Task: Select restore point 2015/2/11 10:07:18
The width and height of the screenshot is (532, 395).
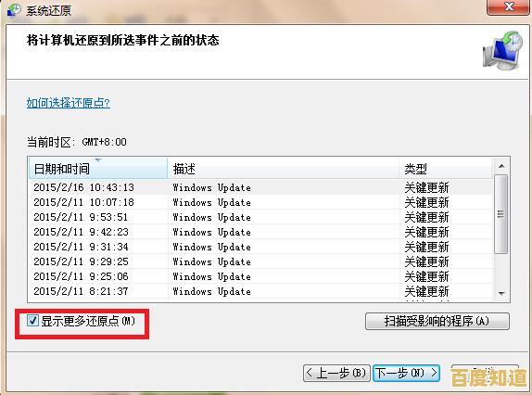Action: coord(260,202)
